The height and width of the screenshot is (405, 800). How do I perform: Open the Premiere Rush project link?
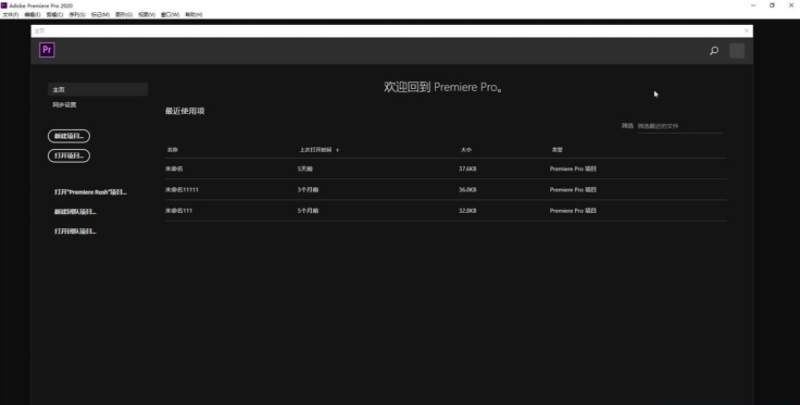click(90, 192)
